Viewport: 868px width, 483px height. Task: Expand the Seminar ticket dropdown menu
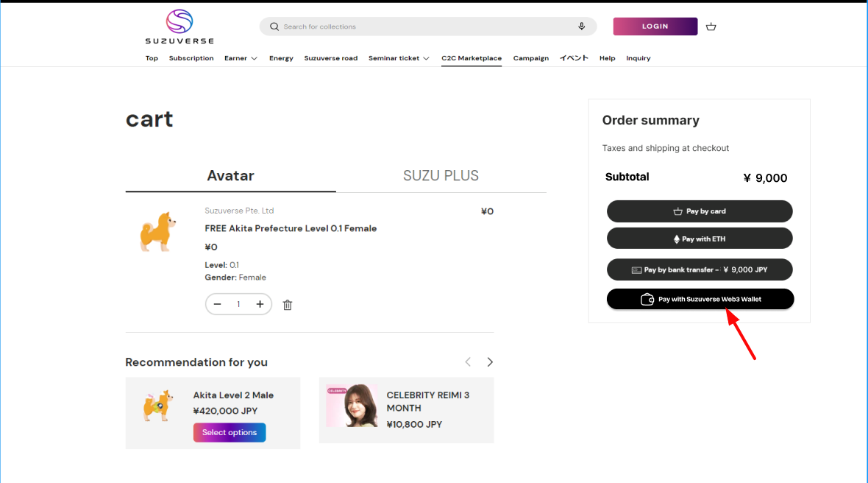[x=399, y=58]
